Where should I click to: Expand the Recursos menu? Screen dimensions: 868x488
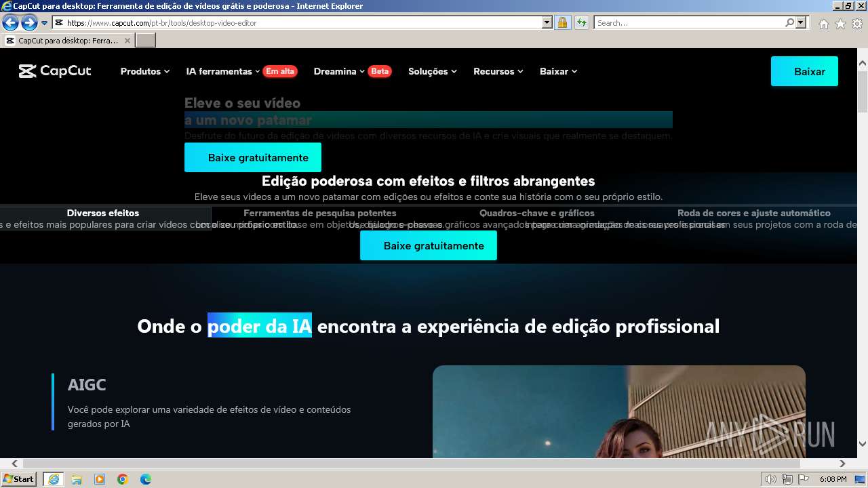498,71
